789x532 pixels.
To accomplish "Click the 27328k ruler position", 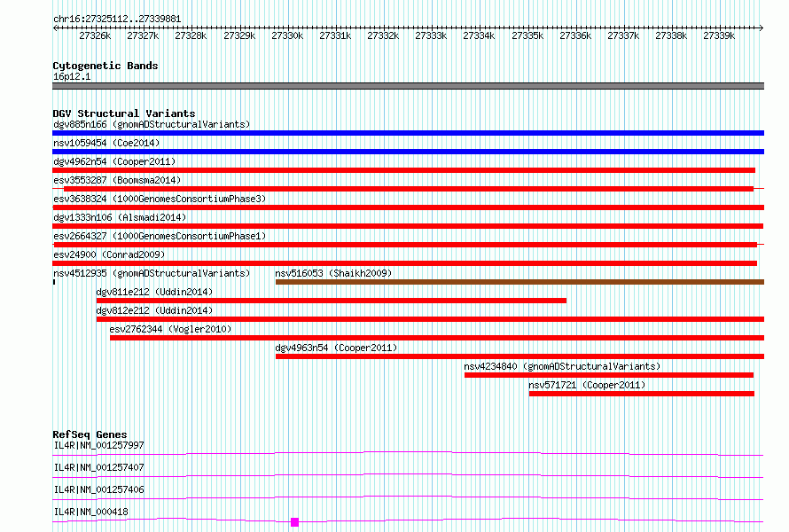I will (x=191, y=35).
